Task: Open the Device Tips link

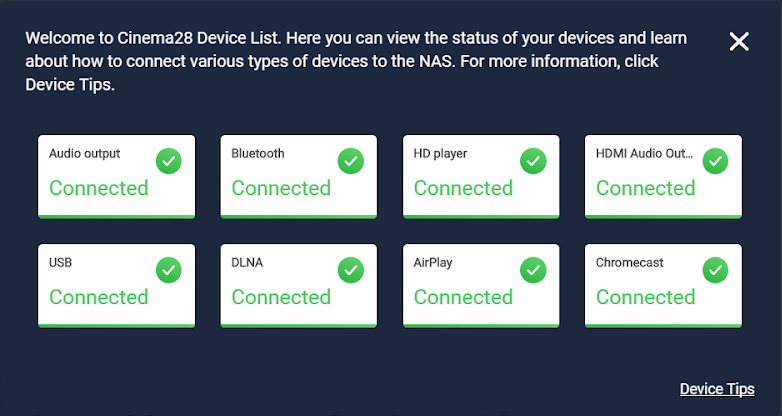Action: (716, 389)
